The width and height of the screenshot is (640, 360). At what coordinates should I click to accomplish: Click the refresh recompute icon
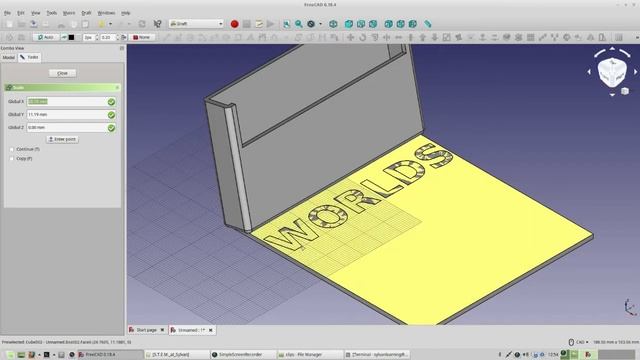tap(142, 24)
